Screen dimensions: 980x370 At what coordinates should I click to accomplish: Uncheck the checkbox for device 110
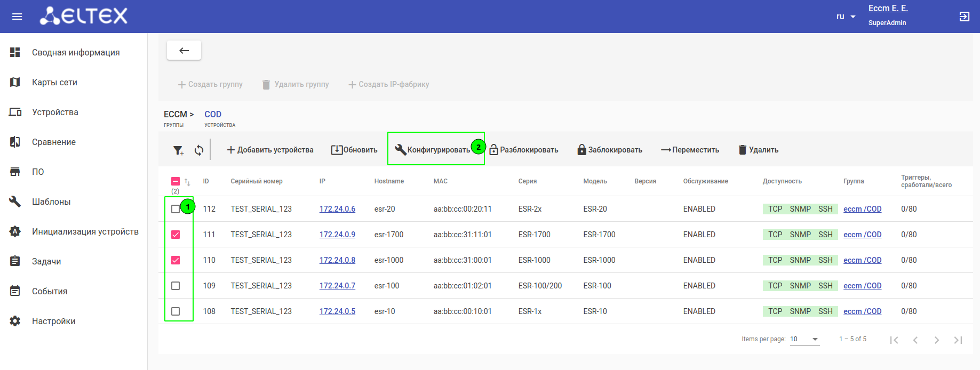pyautogui.click(x=176, y=260)
